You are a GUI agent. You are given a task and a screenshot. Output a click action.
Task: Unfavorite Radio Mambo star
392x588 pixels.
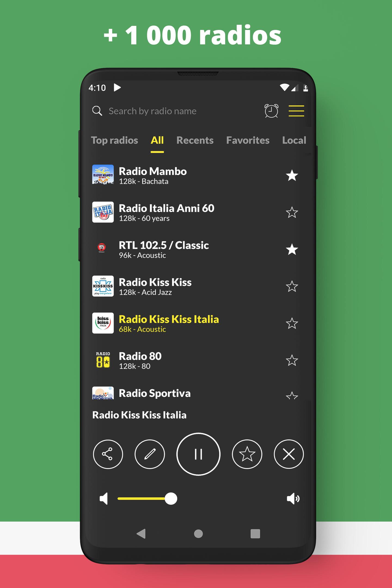coord(292,176)
